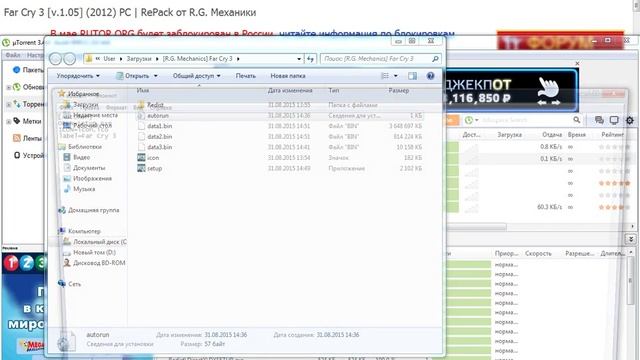Sort uTorrent list by Отдача column
Viewport: 640px width, 360px height.
click(x=552, y=135)
